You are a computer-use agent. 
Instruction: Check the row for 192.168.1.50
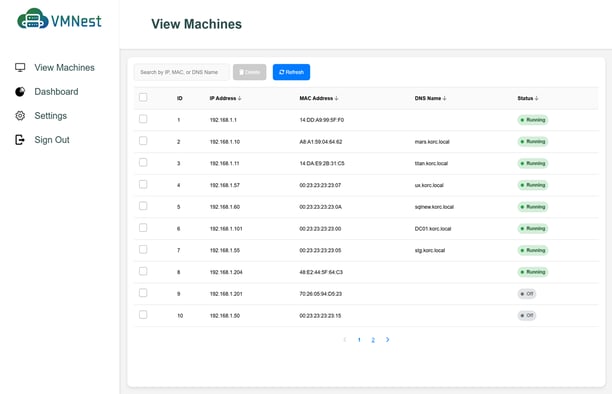[143, 314]
